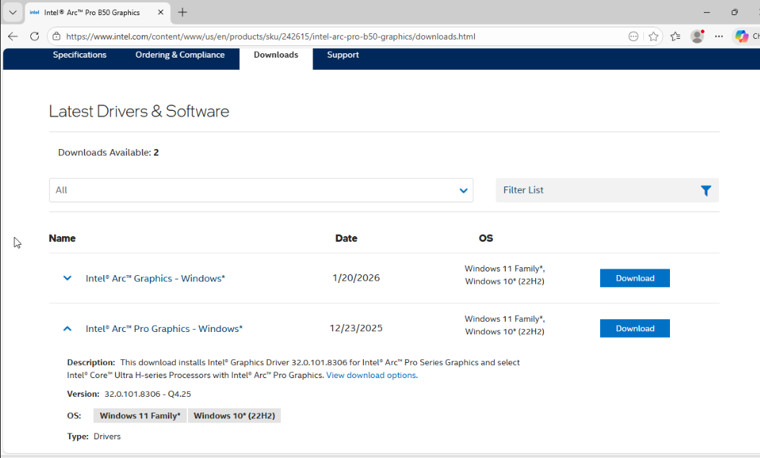
Task: Click the Windows 10* (22H2) OS tag
Action: [234, 416]
